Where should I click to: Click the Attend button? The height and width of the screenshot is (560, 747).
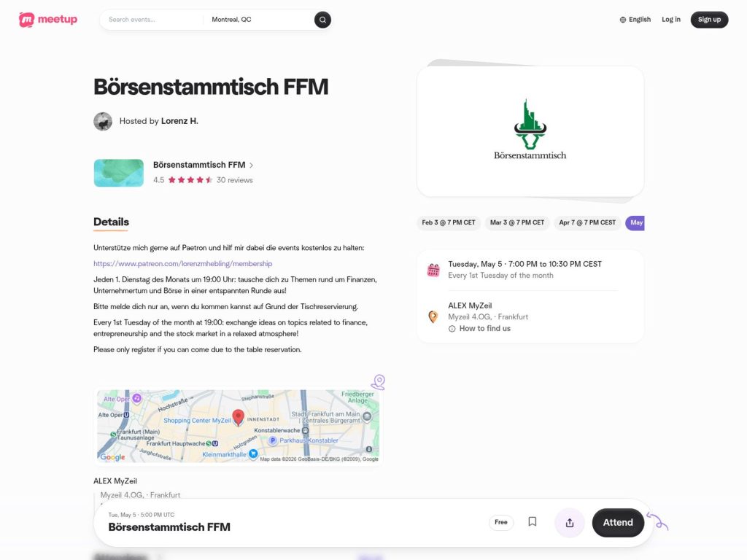coord(618,522)
